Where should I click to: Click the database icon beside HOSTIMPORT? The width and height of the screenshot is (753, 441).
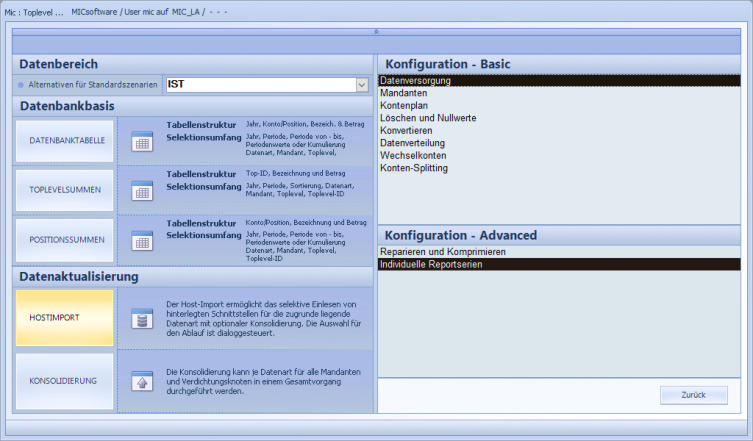pos(142,317)
